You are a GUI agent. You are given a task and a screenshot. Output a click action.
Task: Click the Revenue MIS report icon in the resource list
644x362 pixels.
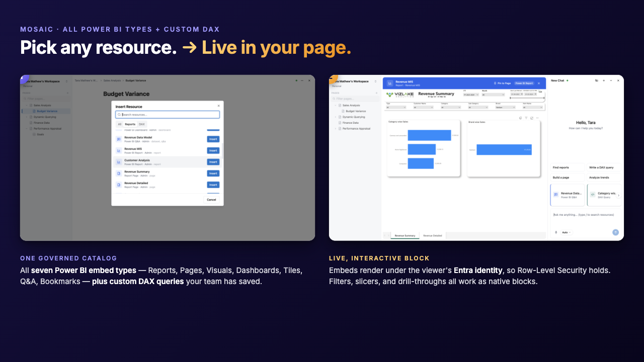119,150
